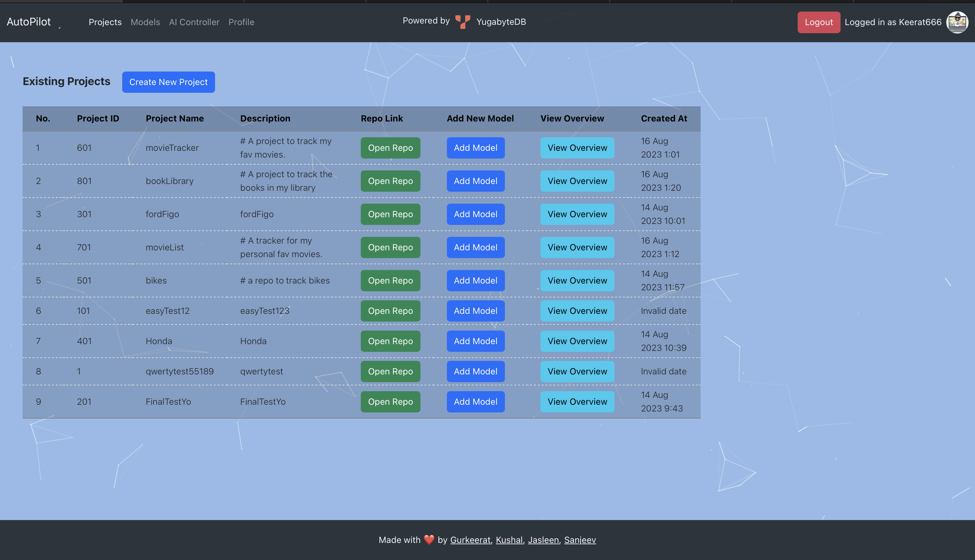Click the user avatar profile picture
Viewport: 975px width, 560px height.
(x=957, y=22)
